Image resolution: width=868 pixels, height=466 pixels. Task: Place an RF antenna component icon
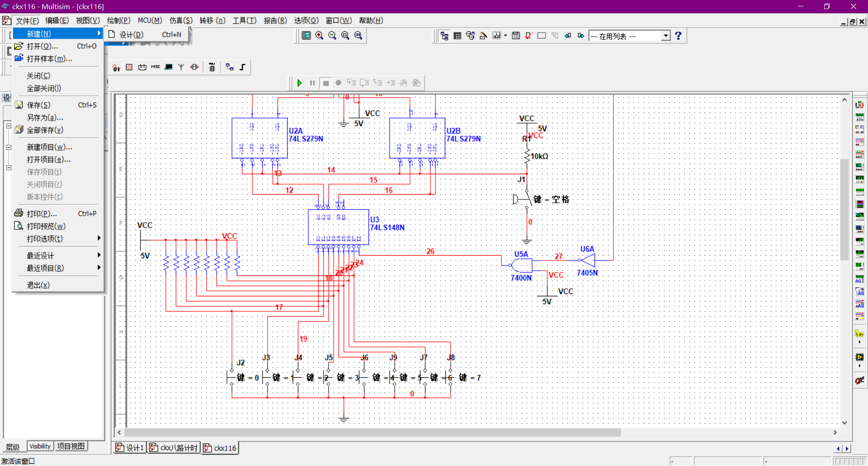[x=181, y=67]
